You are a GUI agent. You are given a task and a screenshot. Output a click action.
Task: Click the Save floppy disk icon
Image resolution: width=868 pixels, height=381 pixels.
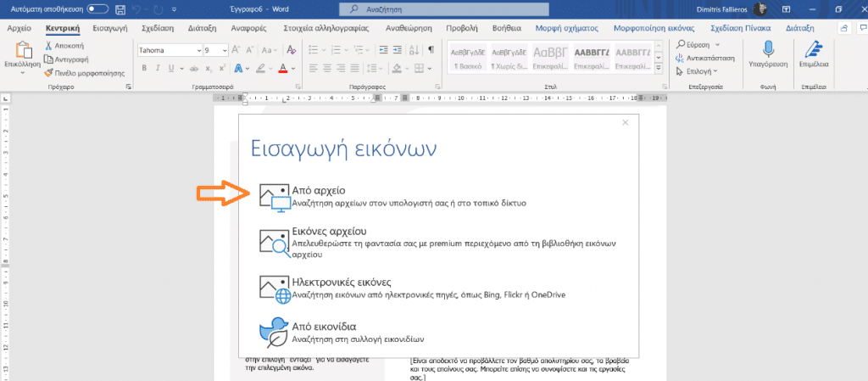pos(120,9)
